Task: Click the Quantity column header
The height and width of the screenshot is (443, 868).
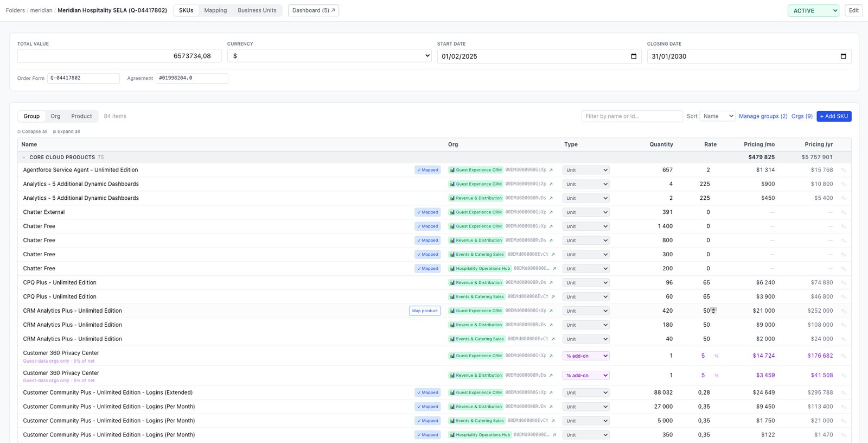Action: pos(661,144)
